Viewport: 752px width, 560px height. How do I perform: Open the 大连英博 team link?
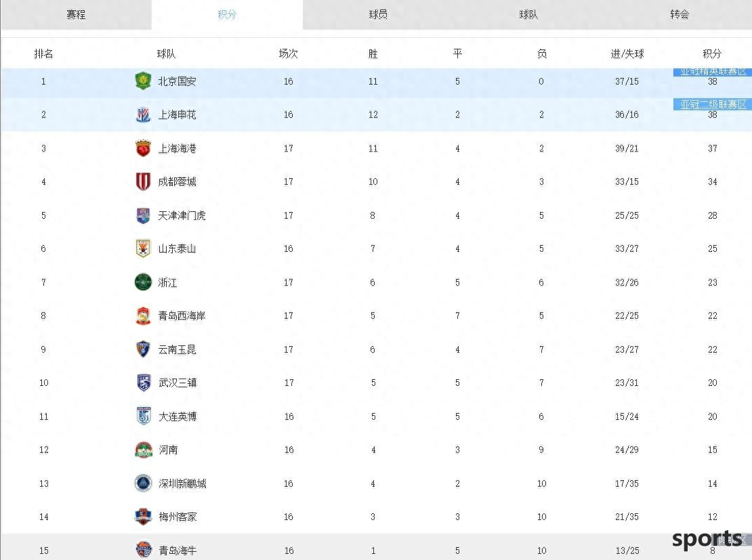(x=177, y=416)
